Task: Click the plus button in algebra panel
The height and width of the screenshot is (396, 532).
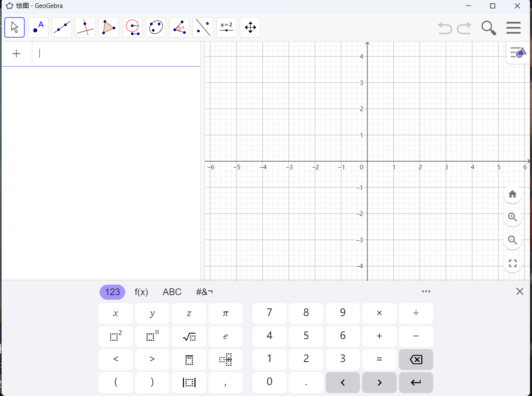Action: (16, 54)
